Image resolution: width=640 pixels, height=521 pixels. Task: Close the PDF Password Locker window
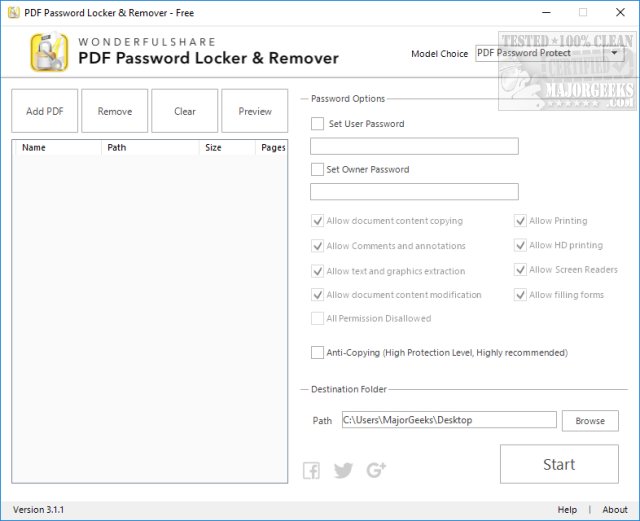point(620,13)
